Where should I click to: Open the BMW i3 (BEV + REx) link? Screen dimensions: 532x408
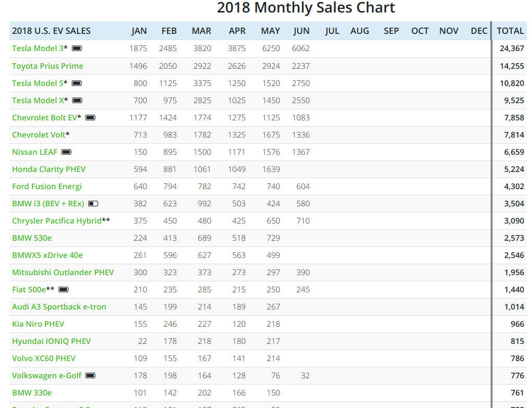tap(48, 204)
